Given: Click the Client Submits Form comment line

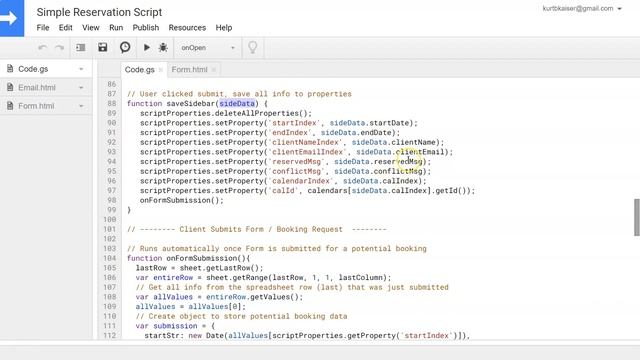Looking at the screenshot, I should pyautogui.click(x=257, y=229).
